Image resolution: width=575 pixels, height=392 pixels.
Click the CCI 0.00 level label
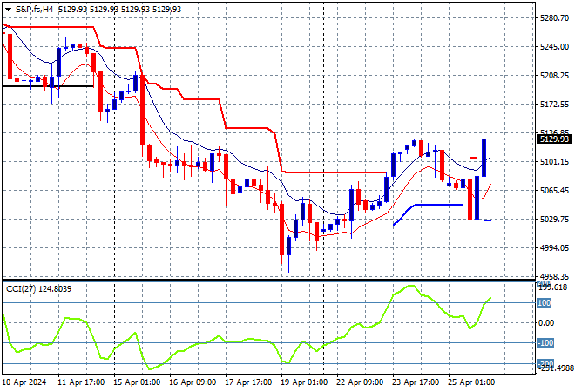point(546,322)
